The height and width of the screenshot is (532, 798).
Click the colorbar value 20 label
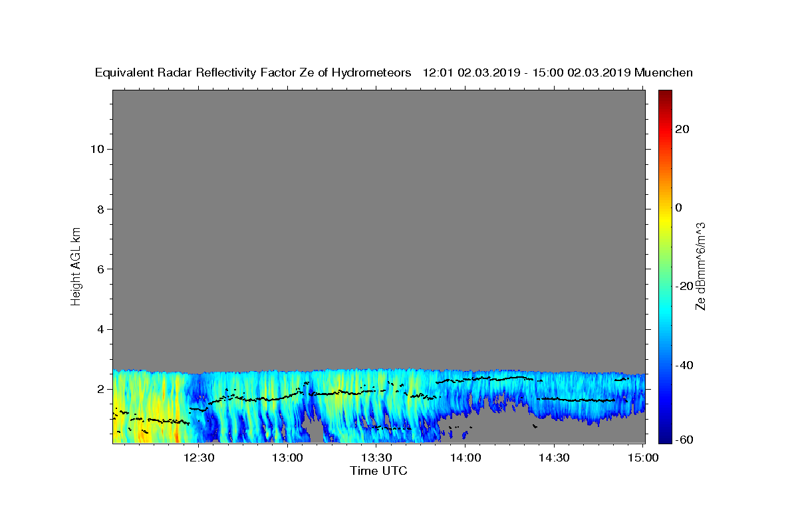click(682, 129)
